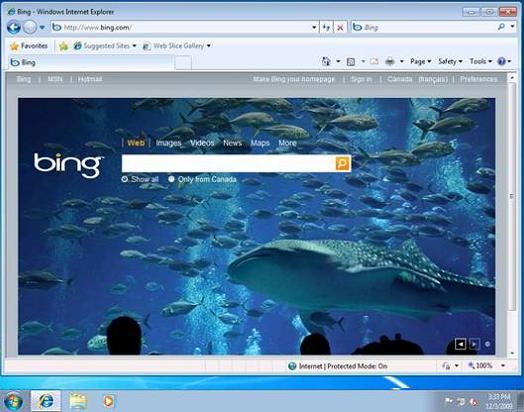
Task: Click the Bing search box in IE toolbar
Action: click(x=424, y=27)
